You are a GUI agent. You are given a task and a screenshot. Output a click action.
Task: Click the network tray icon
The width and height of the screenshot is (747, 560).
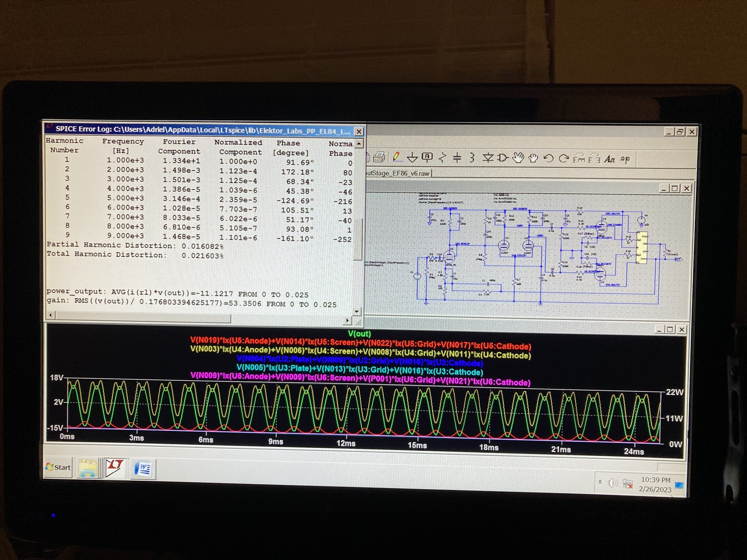(628, 484)
